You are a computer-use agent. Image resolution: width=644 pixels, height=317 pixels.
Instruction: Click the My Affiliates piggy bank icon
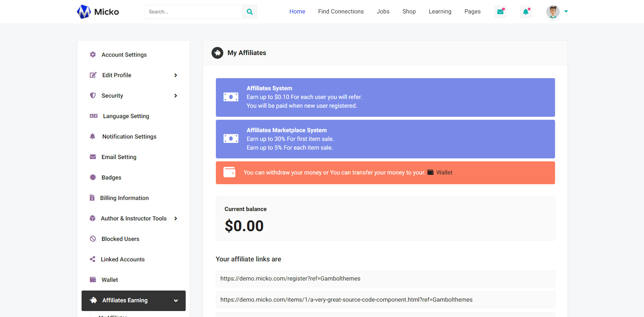click(x=217, y=53)
